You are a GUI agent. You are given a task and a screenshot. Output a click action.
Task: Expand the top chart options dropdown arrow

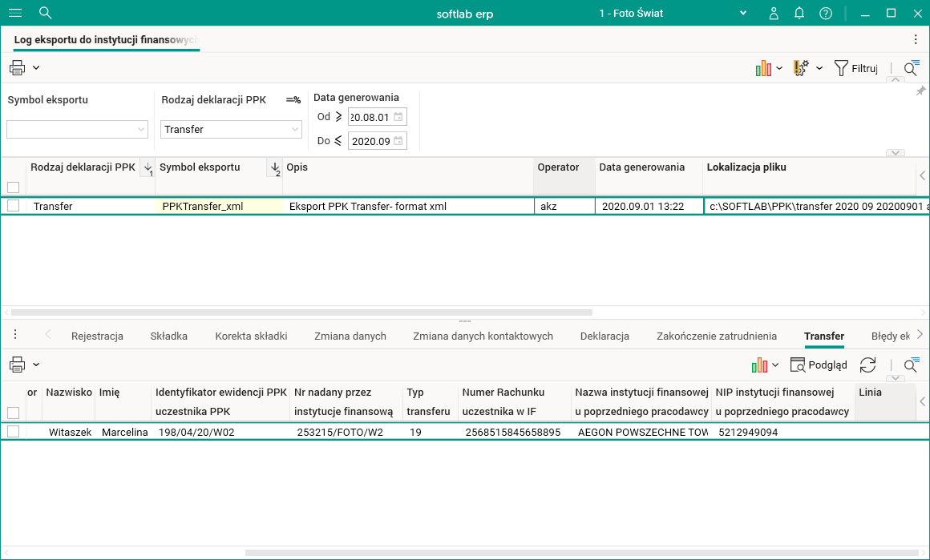click(x=779, y=68)
